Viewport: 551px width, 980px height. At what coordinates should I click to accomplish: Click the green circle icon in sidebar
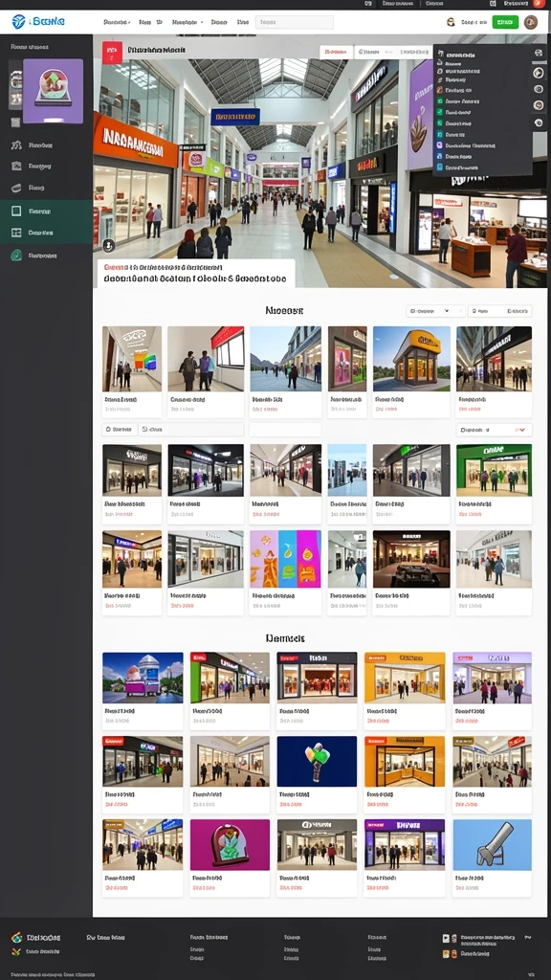tap(16, 255)
